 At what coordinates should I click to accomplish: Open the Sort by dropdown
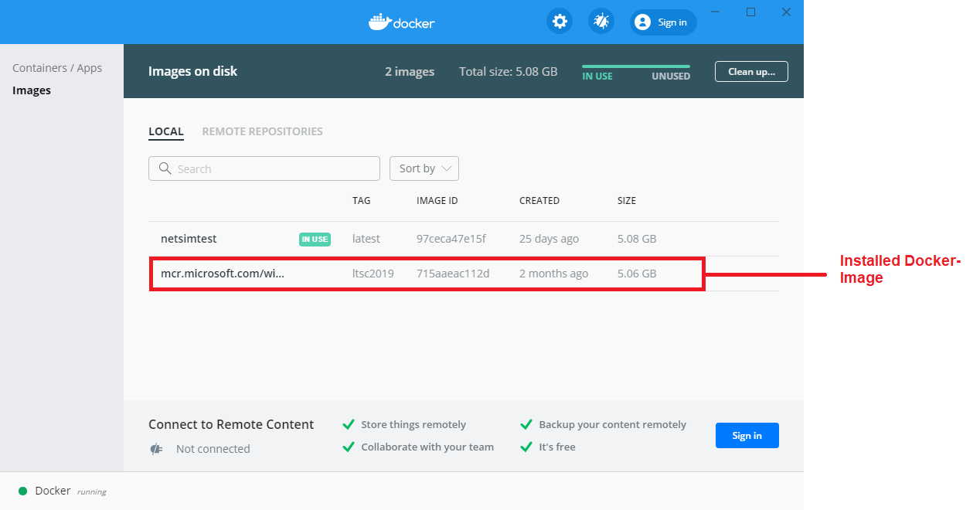coord(424,168)
